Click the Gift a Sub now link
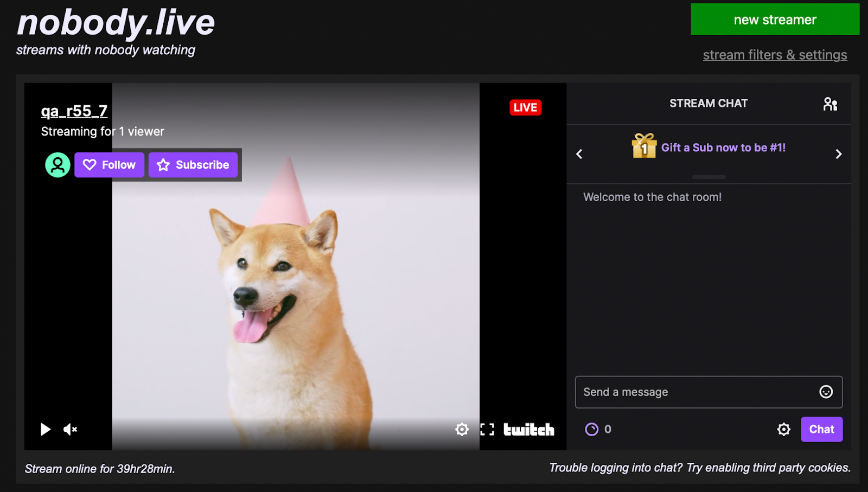 tap(723, 148)
